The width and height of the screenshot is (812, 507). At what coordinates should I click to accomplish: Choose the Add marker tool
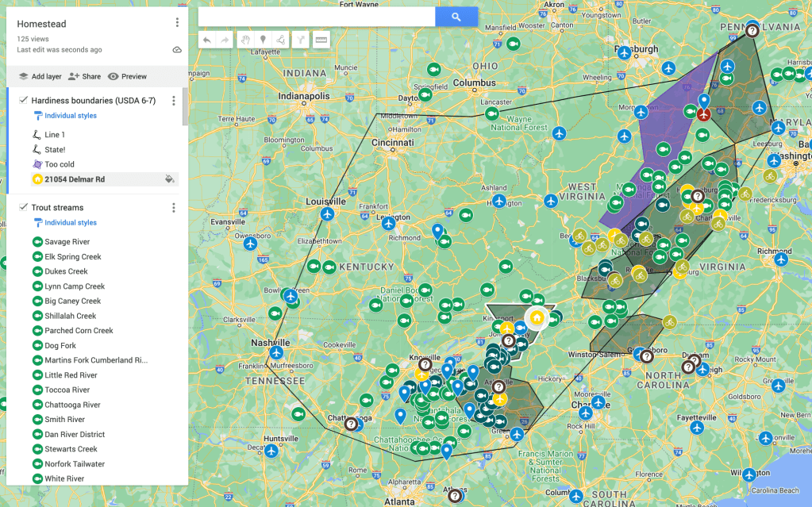(x=263, y=40)
